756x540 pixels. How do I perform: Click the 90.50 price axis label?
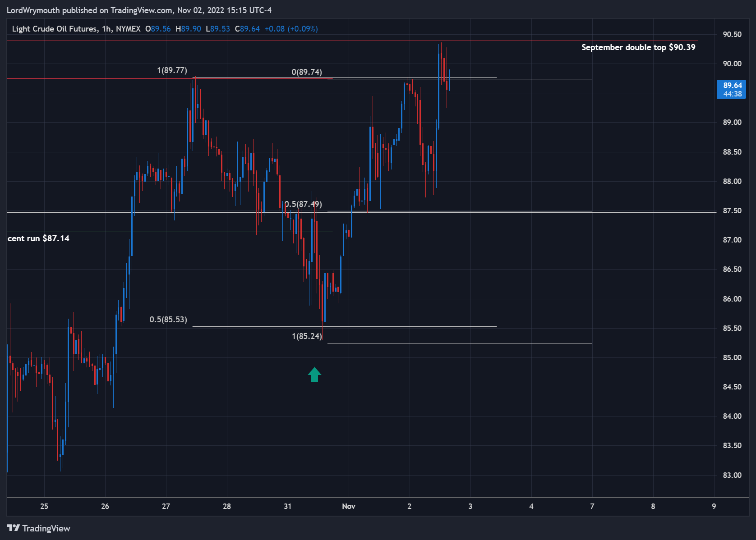click(732, 34)
